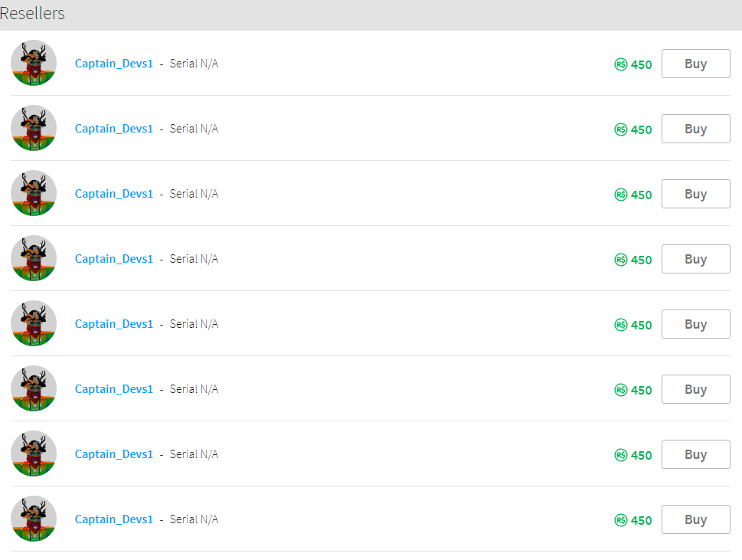Click Captain_Devs1 username in fourth row
Screen dimensions: 742x560
click(x=114, y=259)
